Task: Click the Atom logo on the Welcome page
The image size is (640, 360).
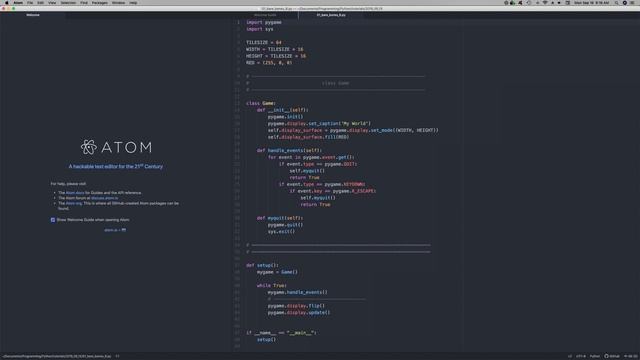Action: coord(116,147)
